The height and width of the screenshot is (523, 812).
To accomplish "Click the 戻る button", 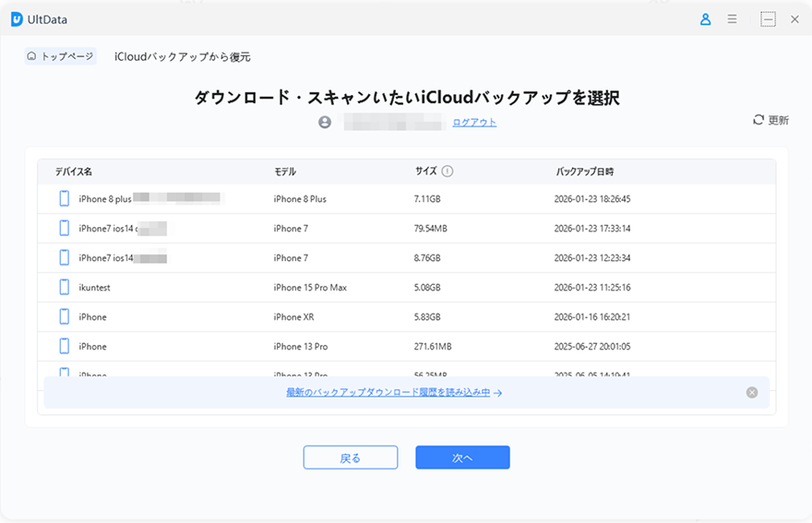I will coord(351,458).
